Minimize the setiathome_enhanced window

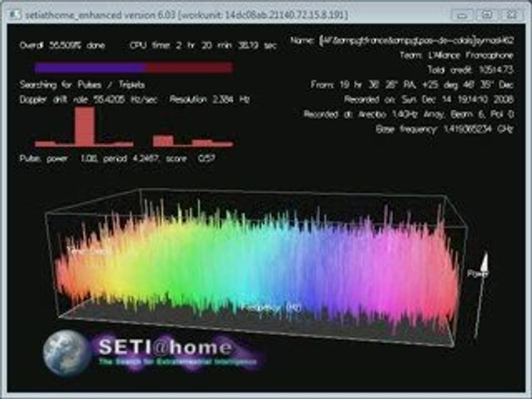click(462, 15)
